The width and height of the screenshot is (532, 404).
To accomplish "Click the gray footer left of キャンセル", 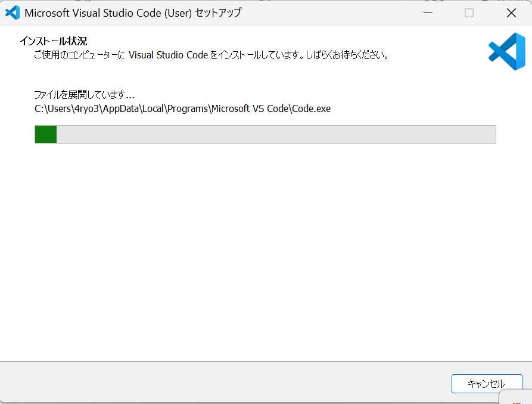I will coord(226,383).
